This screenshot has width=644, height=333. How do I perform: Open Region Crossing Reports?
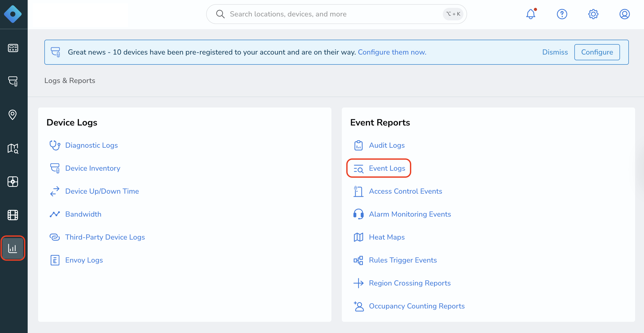coord(410,283)
